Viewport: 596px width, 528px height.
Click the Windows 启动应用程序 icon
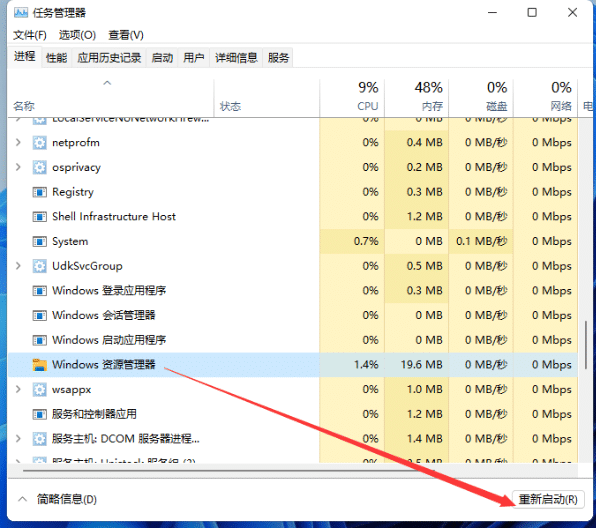coord(40,340)
